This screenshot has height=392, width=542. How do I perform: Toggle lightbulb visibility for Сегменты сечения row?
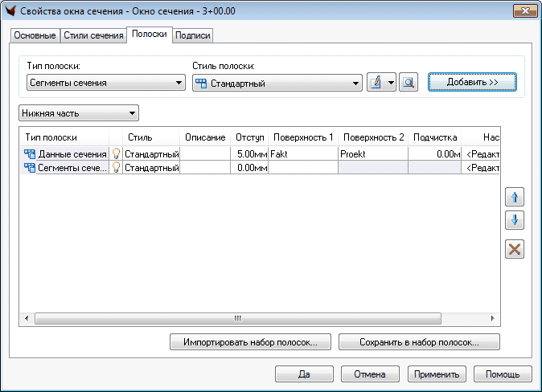click(x=116, y=168)
